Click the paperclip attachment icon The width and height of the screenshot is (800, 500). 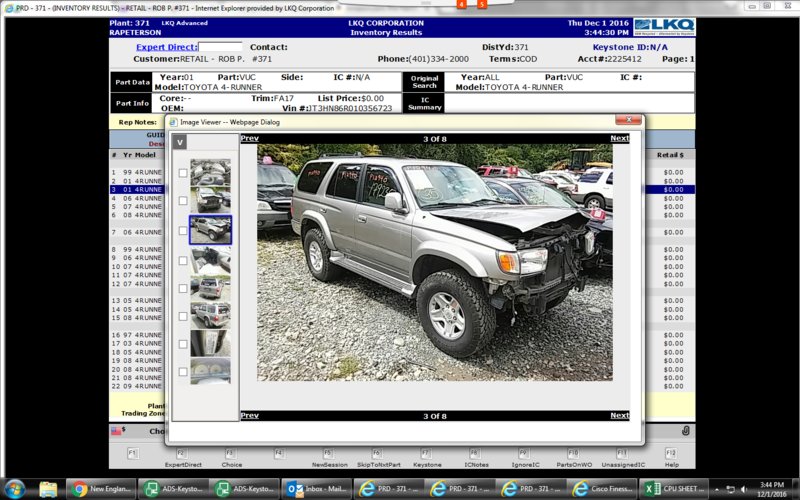686,431
